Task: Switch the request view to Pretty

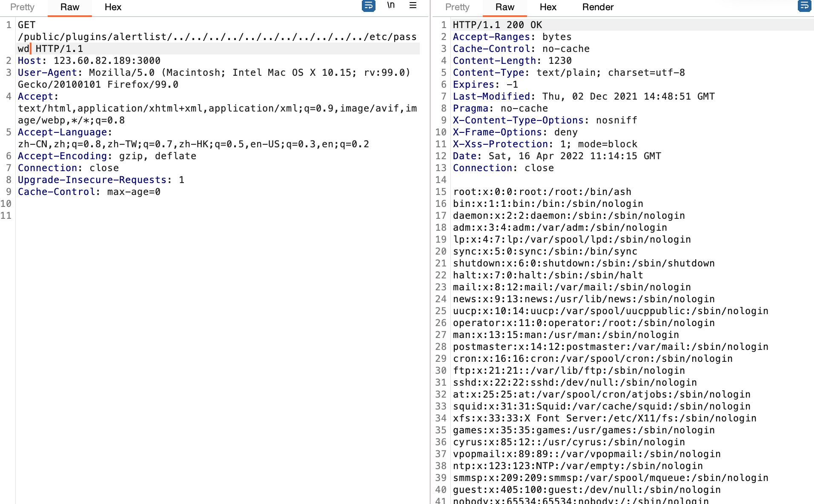Action: [x=22, y=7]
